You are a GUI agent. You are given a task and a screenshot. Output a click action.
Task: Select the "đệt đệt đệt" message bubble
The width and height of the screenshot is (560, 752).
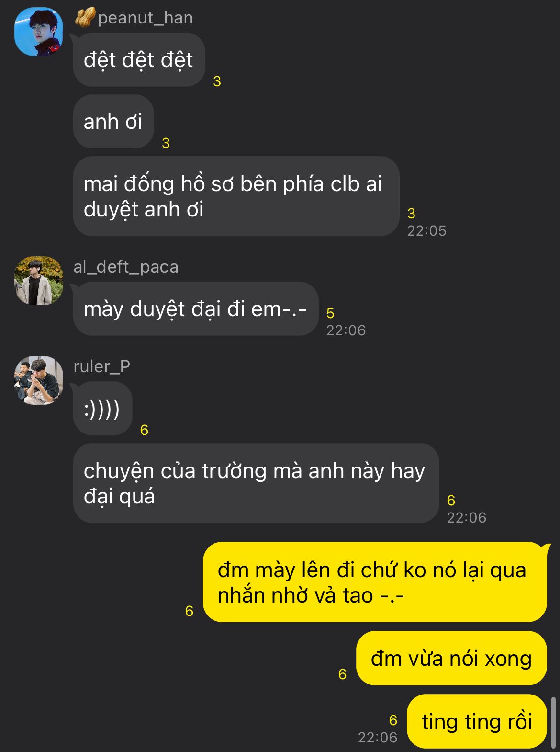pos(139,60)
